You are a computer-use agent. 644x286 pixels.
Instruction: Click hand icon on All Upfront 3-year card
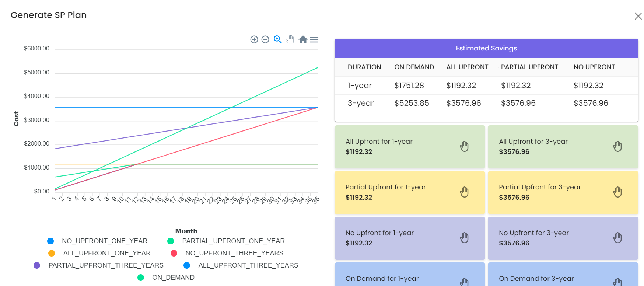(x=617, y=146)
